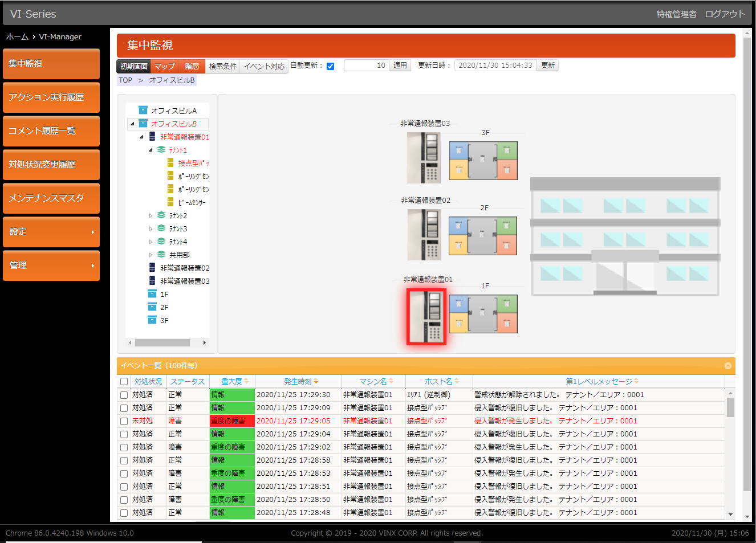This screenshot has width=756, height=543.
Task: Click the 非常通報装置03 device icon in tree
Action: click(x=152, y=281)
